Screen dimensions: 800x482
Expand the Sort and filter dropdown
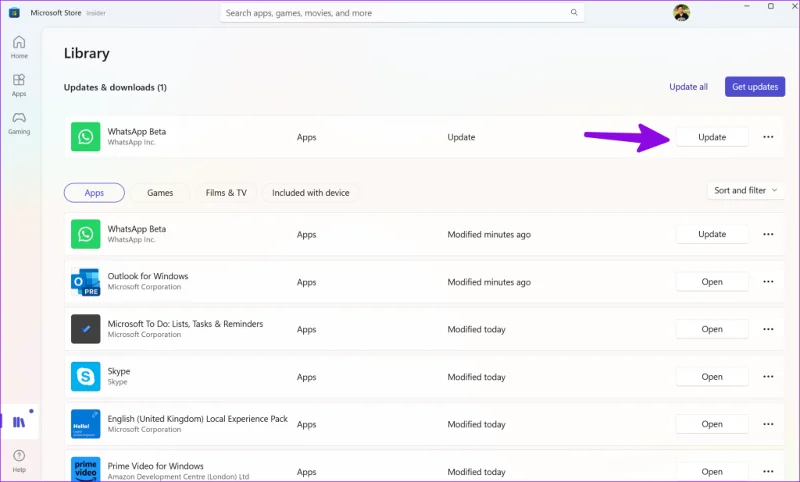pyautogui.click(x=745, y=190)
